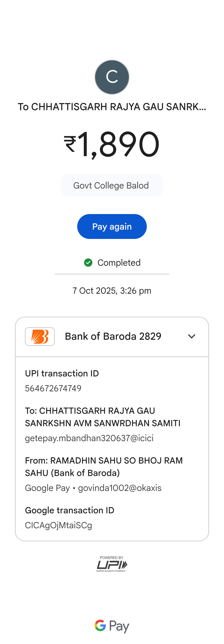Click the green Completed checkmark icon
Image resolution: width=224 pixels, height=644 pixels.
88,263
